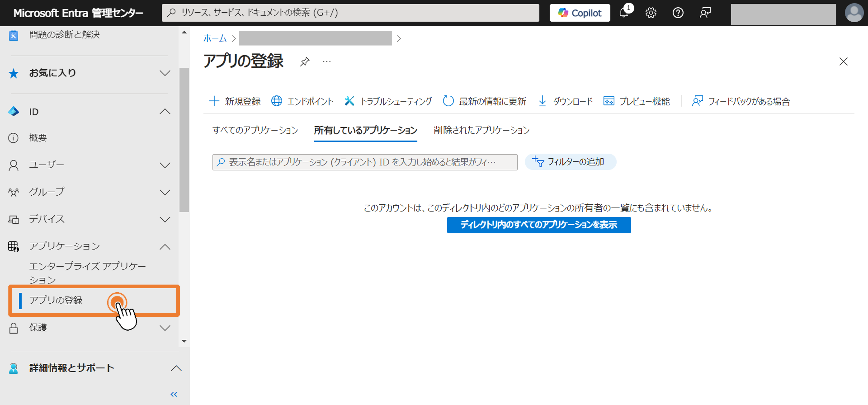Go to ホーム breadcrumb link

(x=215, y=38)
